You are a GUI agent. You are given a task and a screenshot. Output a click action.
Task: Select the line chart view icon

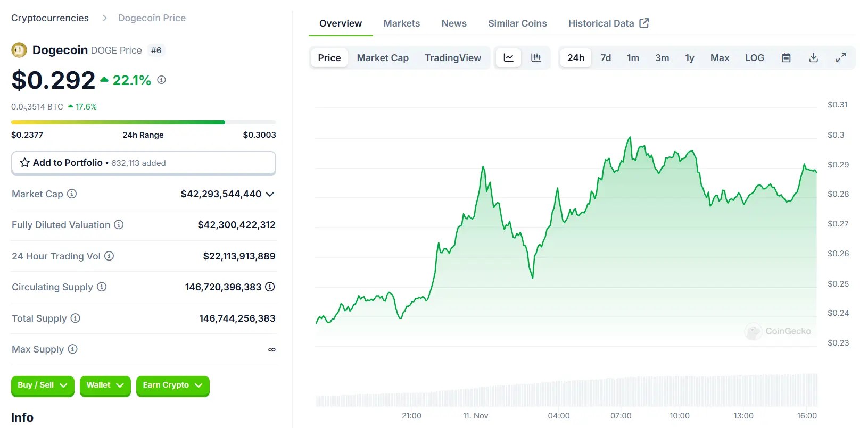[x=508, y=57]
